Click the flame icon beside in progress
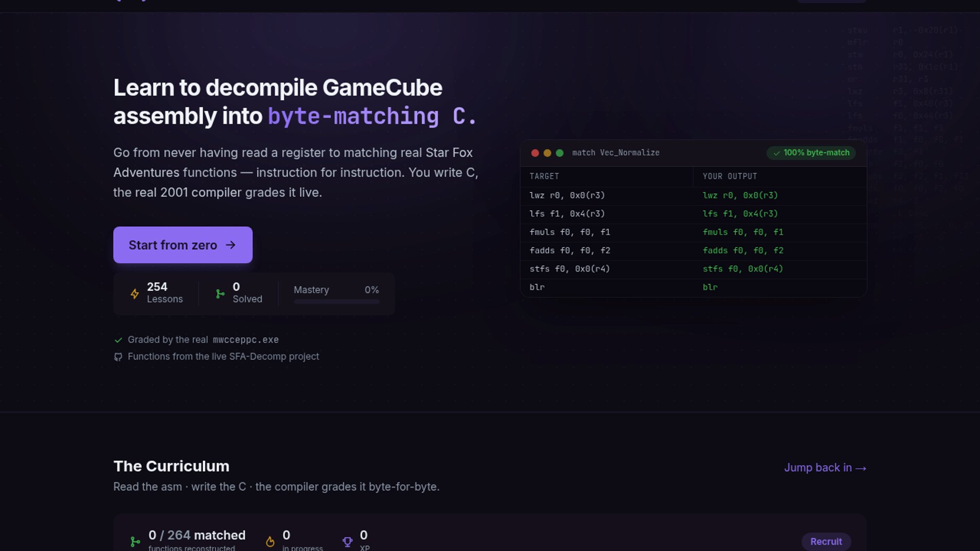Viewport: 980px width, 551px height. click(270, 541)
